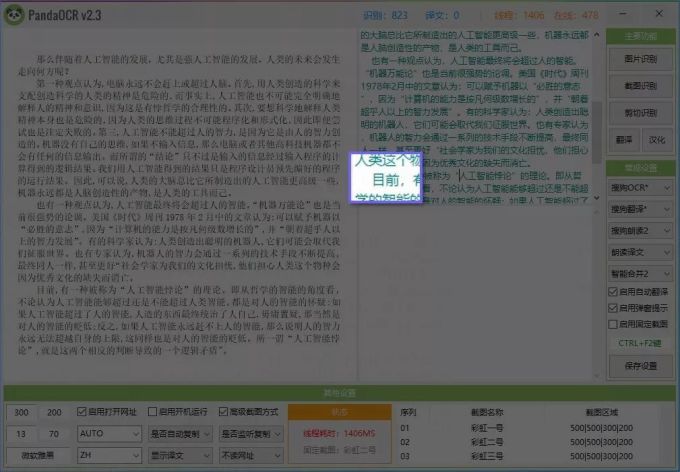Image resolution: width=680 pixels, height=472 pixels.
Task: Click the magnified screenshot preview popup
Action: (x=386, y=177)
